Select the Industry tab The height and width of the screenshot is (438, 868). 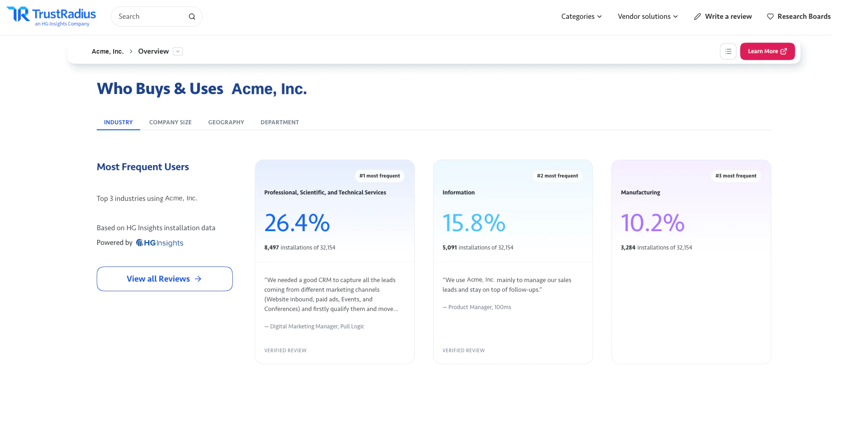click(118, 122)
